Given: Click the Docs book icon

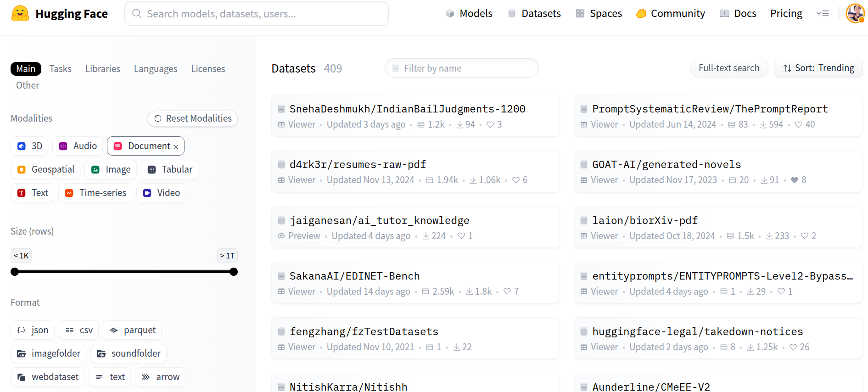Looking at the screenshot, I should point(724,14).
